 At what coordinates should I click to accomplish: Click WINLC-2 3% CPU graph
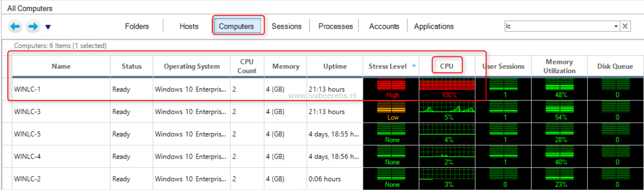[x=447, y=178]
